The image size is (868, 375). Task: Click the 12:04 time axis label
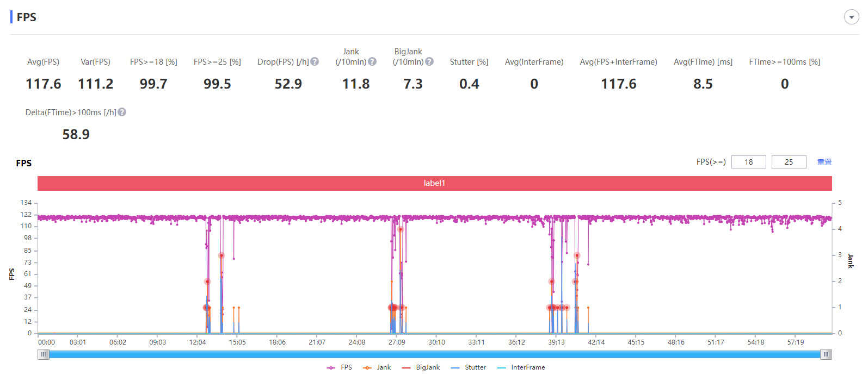tap(198, 342)
